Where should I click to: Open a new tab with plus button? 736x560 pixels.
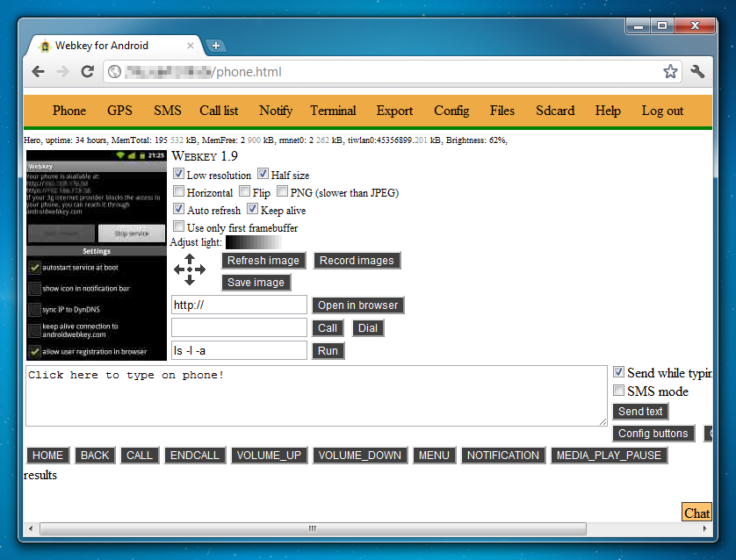215,46
